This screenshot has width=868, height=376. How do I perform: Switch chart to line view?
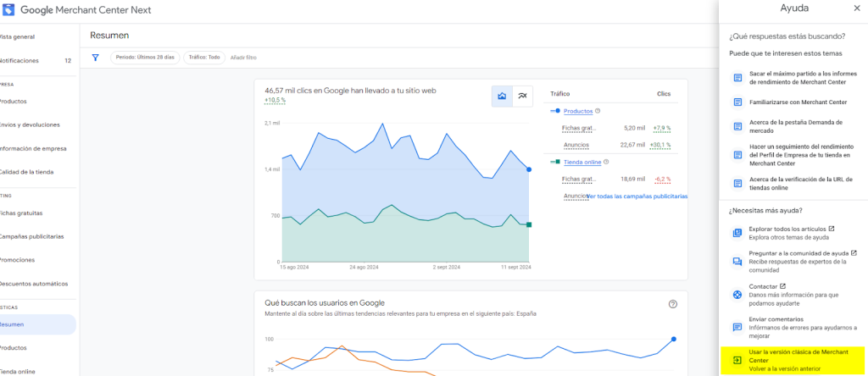pyautogui.click(x=523, y=96)
